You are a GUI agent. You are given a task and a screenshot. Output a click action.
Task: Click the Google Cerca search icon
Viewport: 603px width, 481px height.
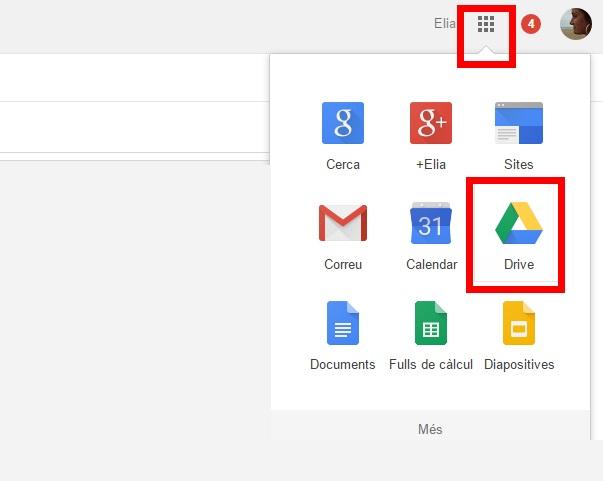pos(342,123)
